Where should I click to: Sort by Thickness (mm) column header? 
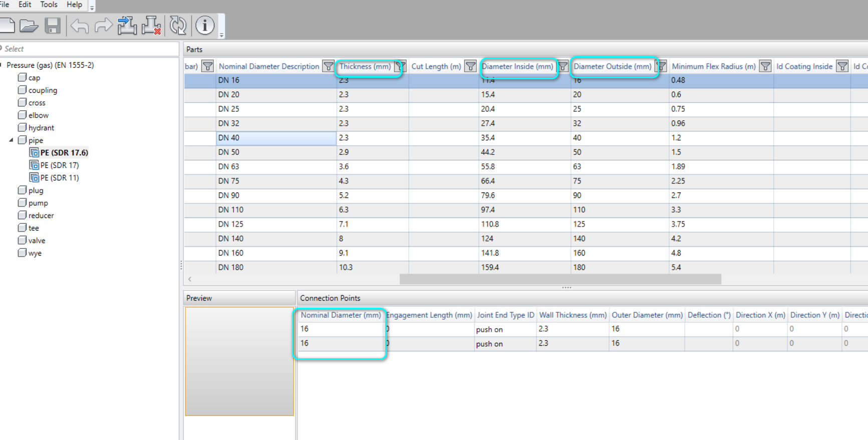coord(365,66)
